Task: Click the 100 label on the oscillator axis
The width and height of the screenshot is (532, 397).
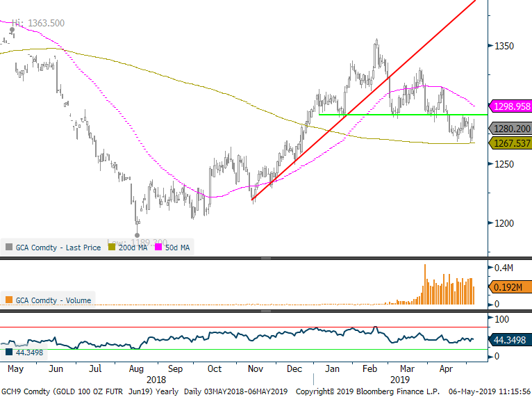Action: pos(502,319)
